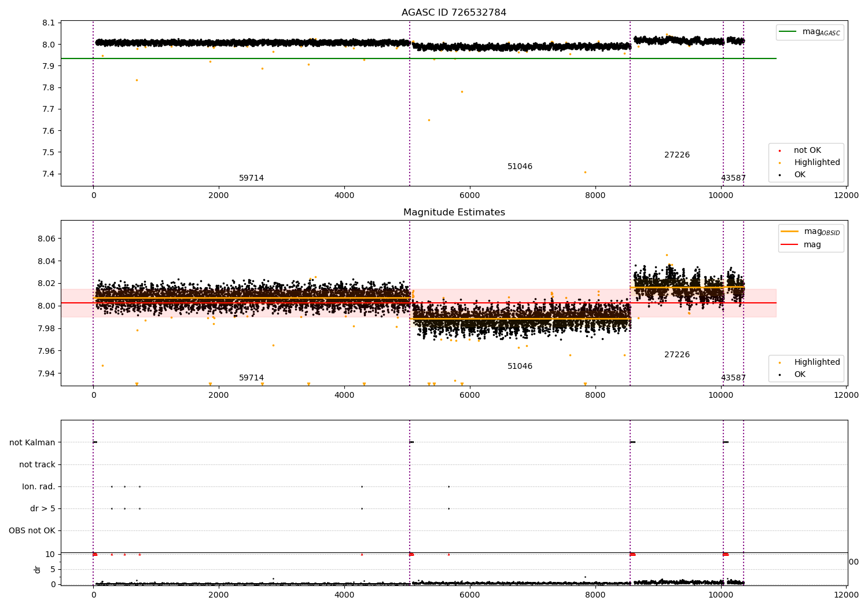Click the title 'AGASC ID 726532784'
This screenshot has width=868, height=608.
[454, 13]
